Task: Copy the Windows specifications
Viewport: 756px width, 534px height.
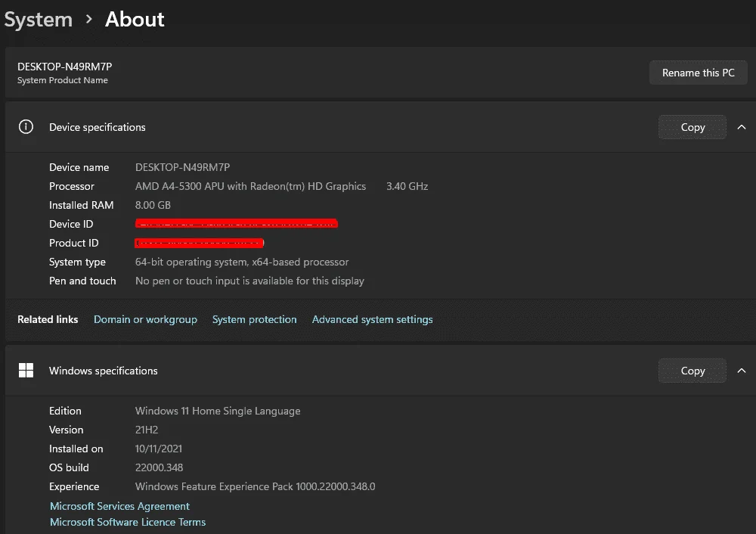Action: pos(692,371)
